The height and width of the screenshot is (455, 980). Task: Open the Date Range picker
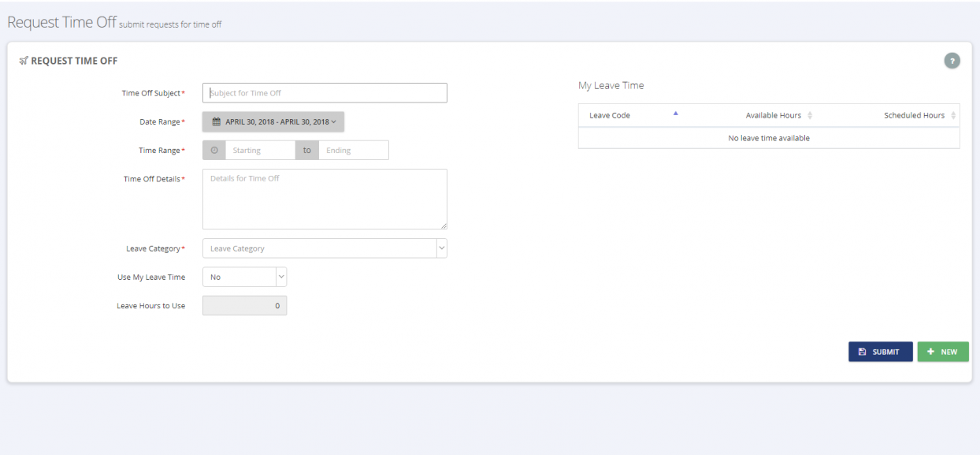(x=273, y=121)
